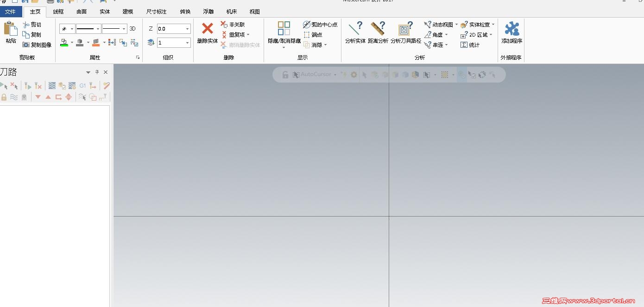Switch to the 浮雕 Art tab
This screenshot has height=307, width=644.
(x=208, y=12)
